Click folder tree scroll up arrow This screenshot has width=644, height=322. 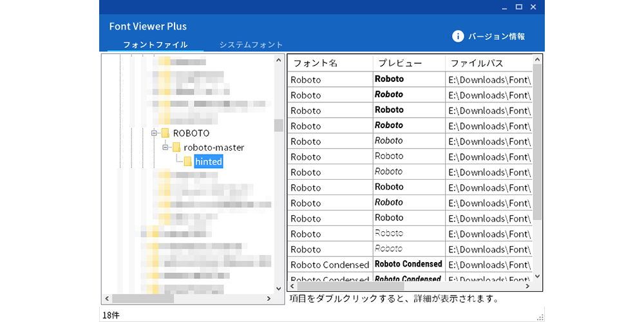click(279, 60)
